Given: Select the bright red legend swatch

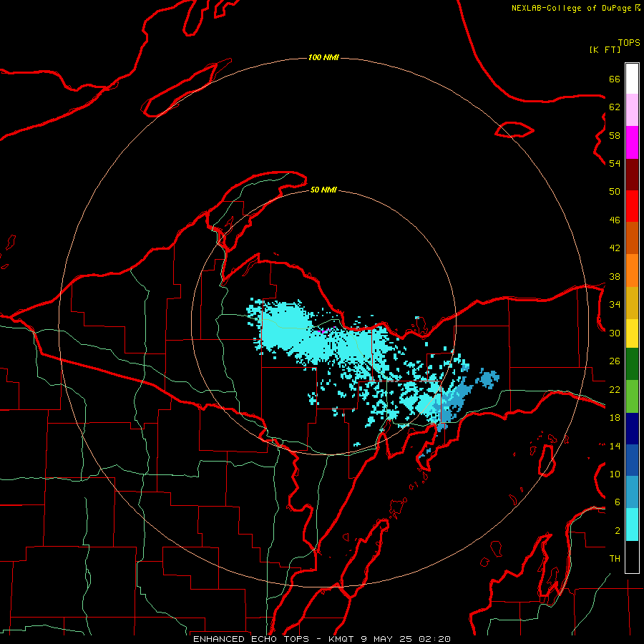Looking at the screenshot, I should pyautogui.click(x=632, y=206).
